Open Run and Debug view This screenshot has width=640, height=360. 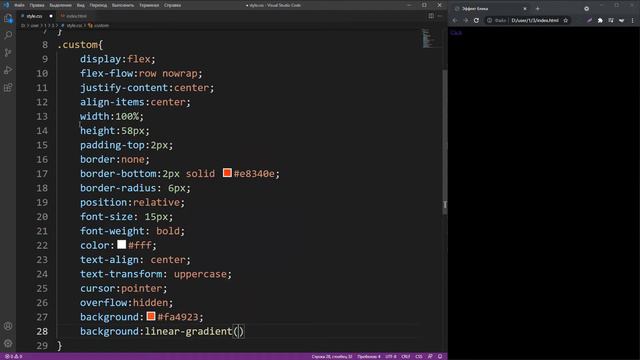click(x=8, y=70)
